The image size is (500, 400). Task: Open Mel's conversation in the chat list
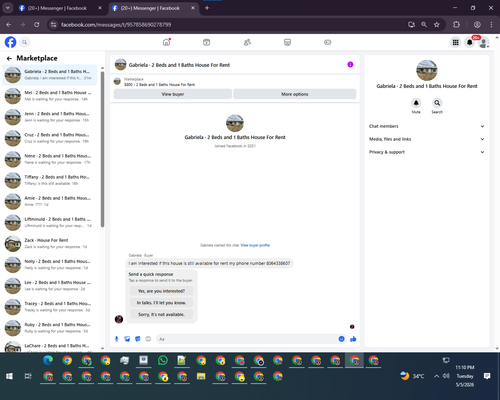[x=50, y=96]
